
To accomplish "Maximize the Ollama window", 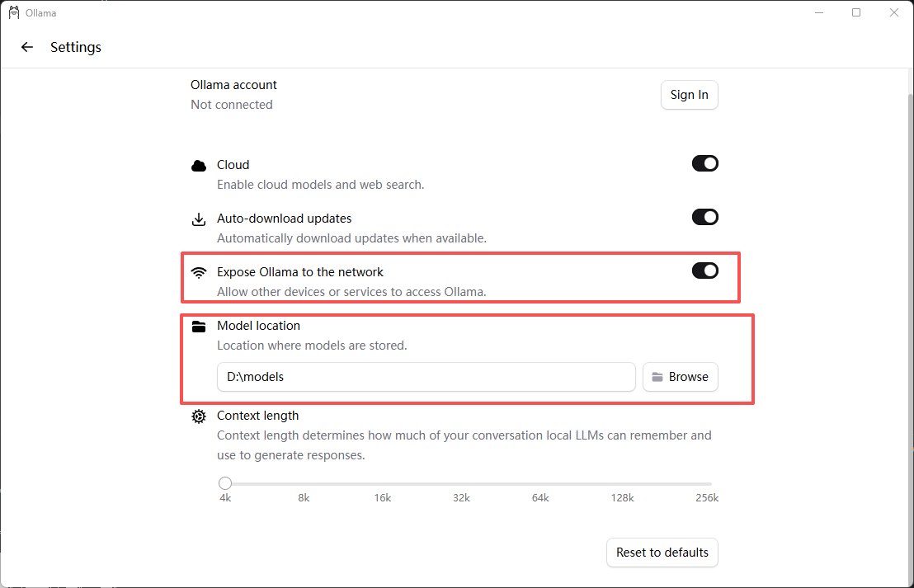I will [x=856, y=12].
